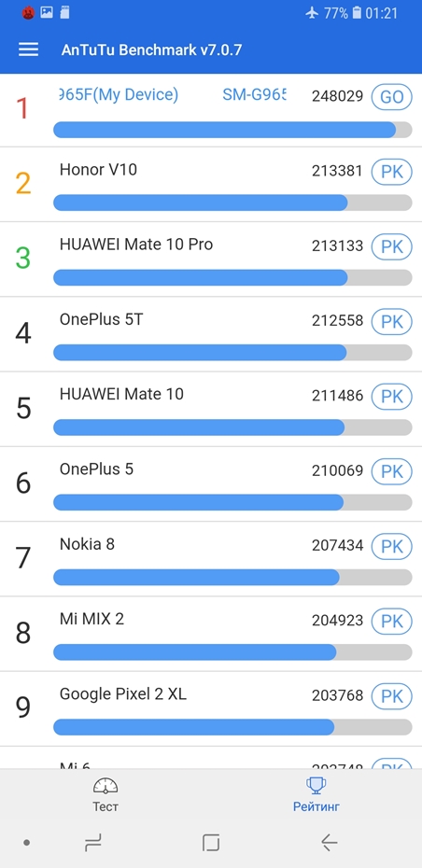Open the recent apps navigation button
The height and width of the screenshot is (868, 422).
coord(92,843)
